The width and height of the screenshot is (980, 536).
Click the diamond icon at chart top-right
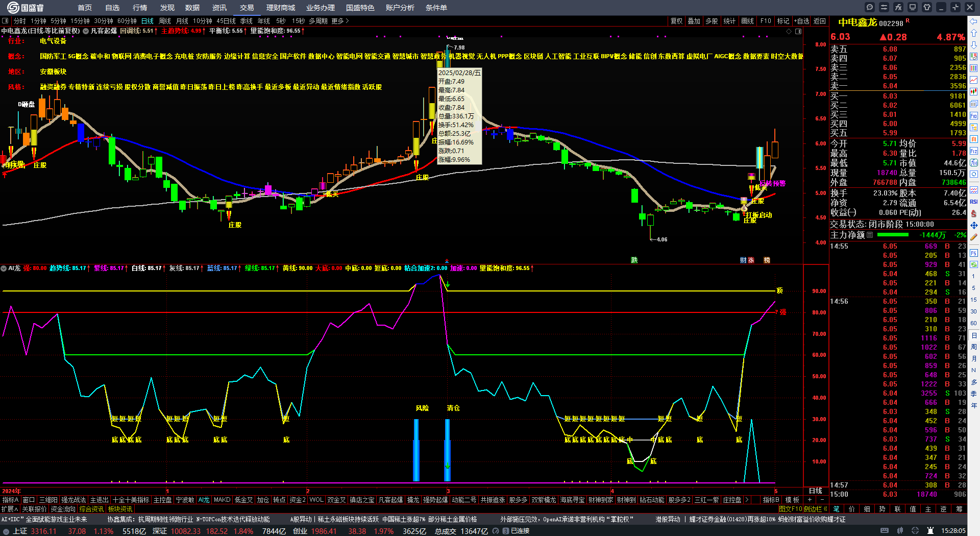[789, 31]
